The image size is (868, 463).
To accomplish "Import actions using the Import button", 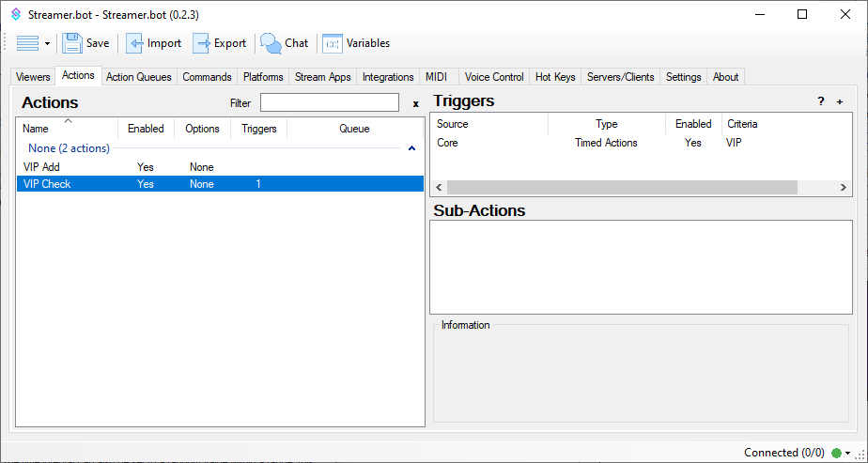I will (x=154, y=43).
